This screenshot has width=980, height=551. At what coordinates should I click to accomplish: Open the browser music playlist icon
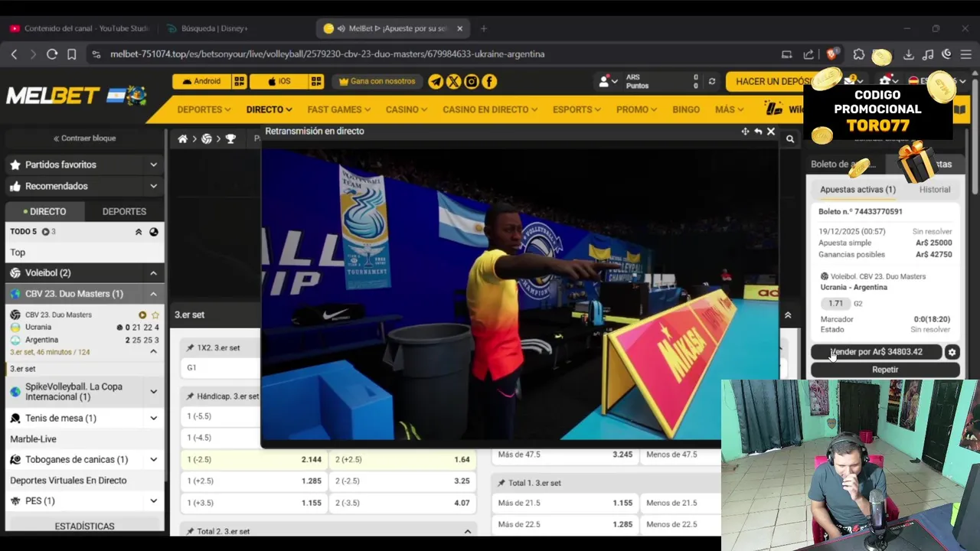pos(928,54)
